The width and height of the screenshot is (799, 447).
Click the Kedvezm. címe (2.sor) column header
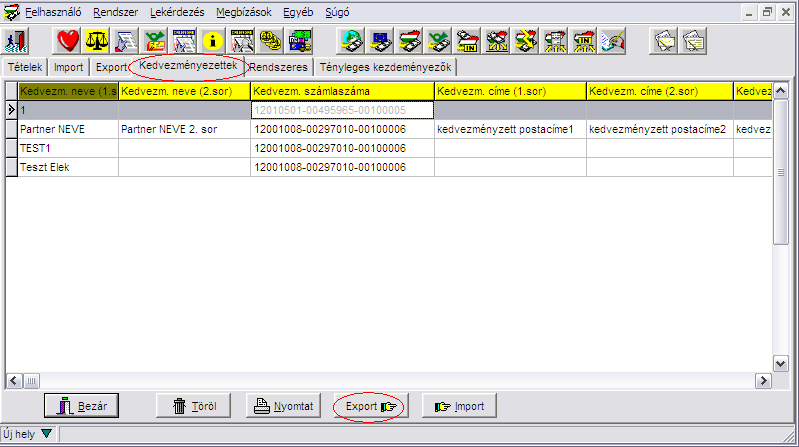[660, 91]
